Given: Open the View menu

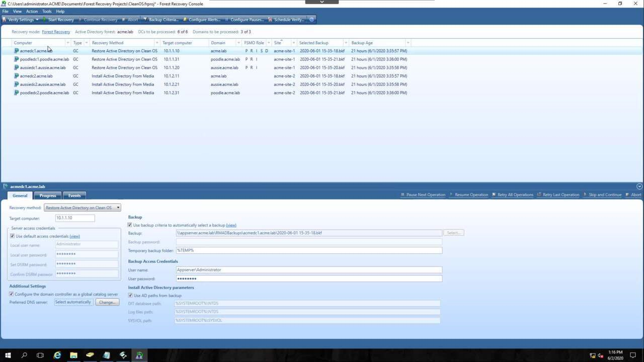Looking at the screenshot, I should [x=17, y=11].
